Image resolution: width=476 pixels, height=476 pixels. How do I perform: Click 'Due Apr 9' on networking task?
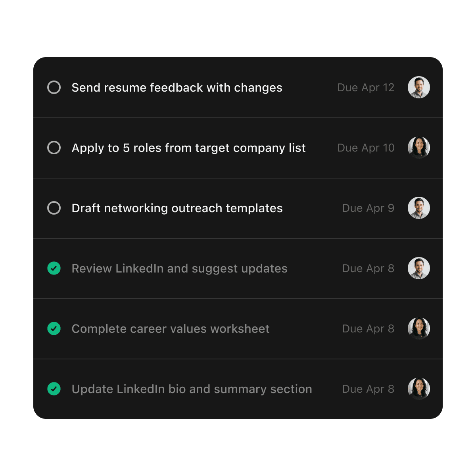[368, 208]
